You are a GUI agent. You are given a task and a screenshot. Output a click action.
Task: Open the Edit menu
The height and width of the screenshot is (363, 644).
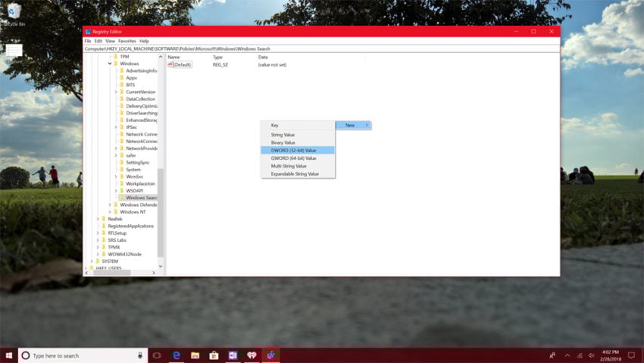click(x=98, y=41)
